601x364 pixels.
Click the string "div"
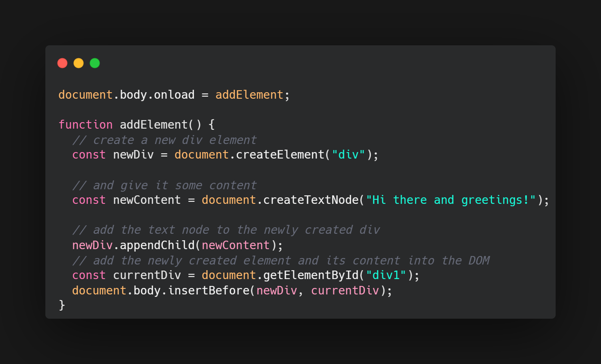tap(348, 154)
